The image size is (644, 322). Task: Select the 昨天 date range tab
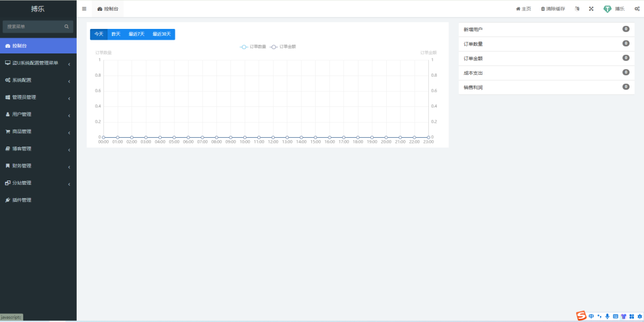(x=116, y=34)
